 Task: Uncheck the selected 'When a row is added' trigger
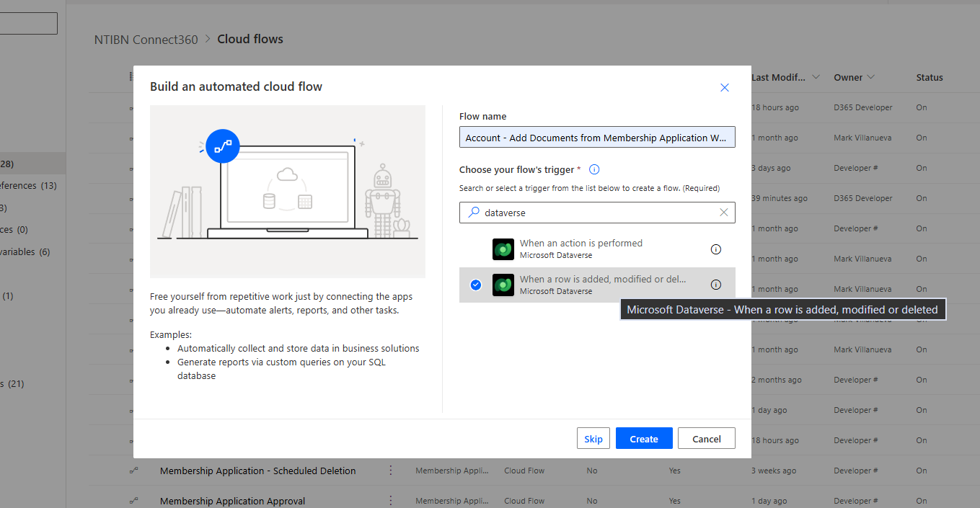coord(475,285)
